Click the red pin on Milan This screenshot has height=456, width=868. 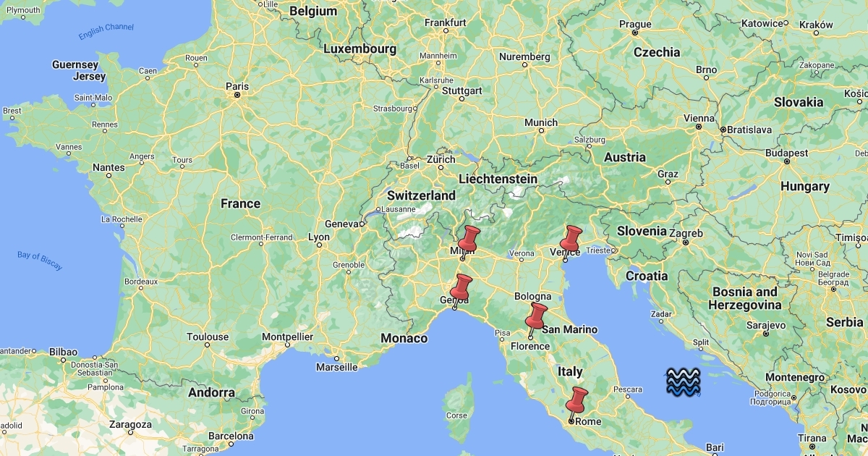tap(469, 242)
